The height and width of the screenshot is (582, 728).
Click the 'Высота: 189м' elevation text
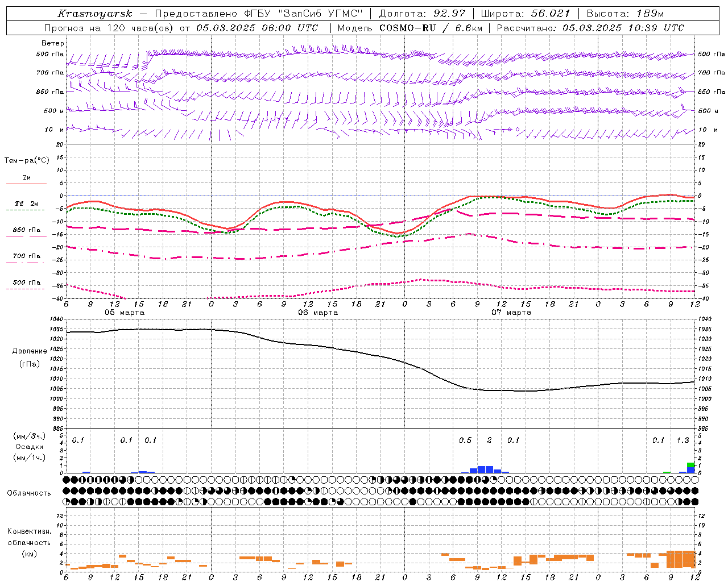[x=625, y=14]
